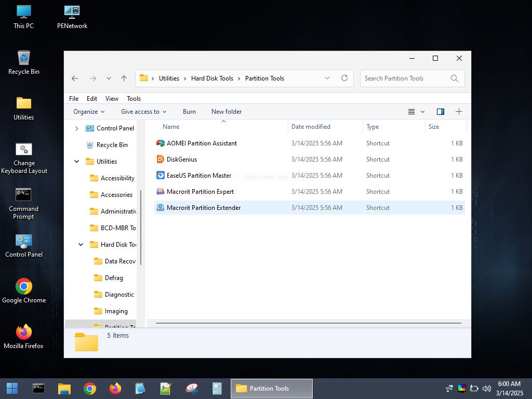532x399 pixels.
Task: Open the File menu
Action: point(74,98)
